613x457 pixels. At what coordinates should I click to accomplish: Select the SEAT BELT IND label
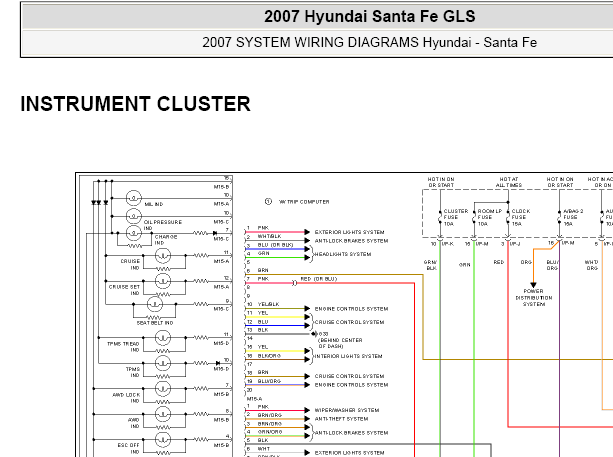[x=155, y=323]
